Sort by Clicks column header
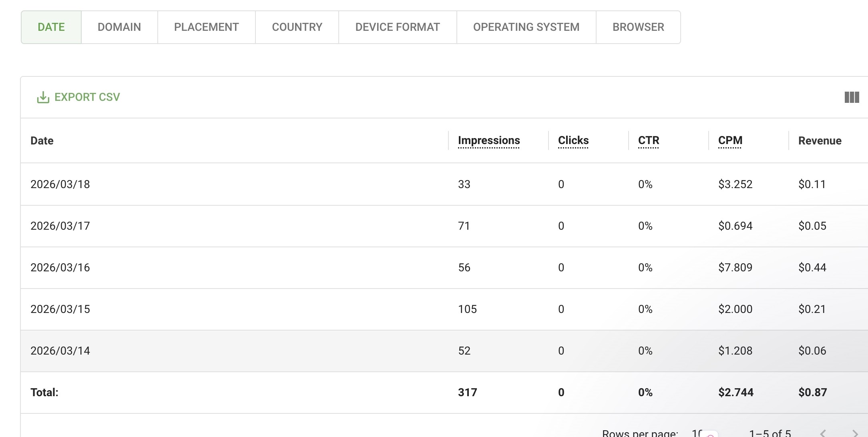Image resolution: width=868 pixels, height=437 pixels. 573,140
